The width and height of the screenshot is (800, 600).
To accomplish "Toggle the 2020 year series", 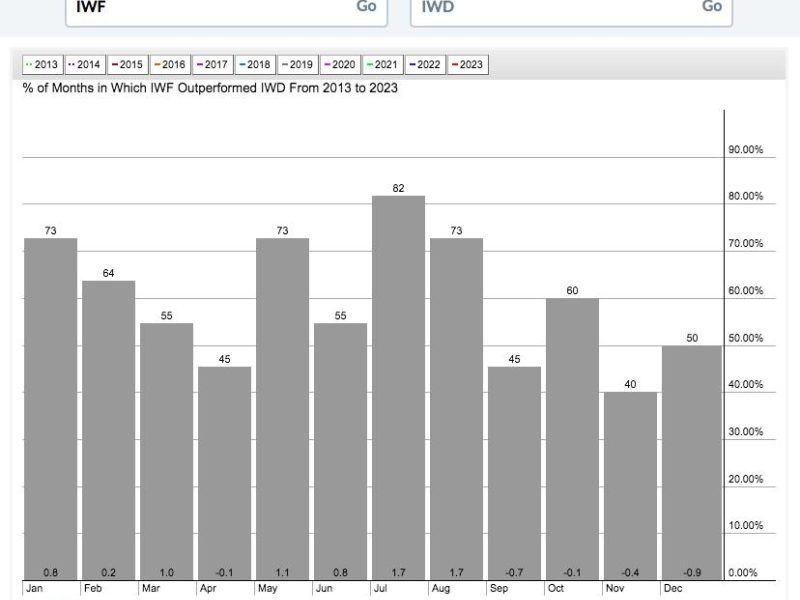I will click(340, 65).
